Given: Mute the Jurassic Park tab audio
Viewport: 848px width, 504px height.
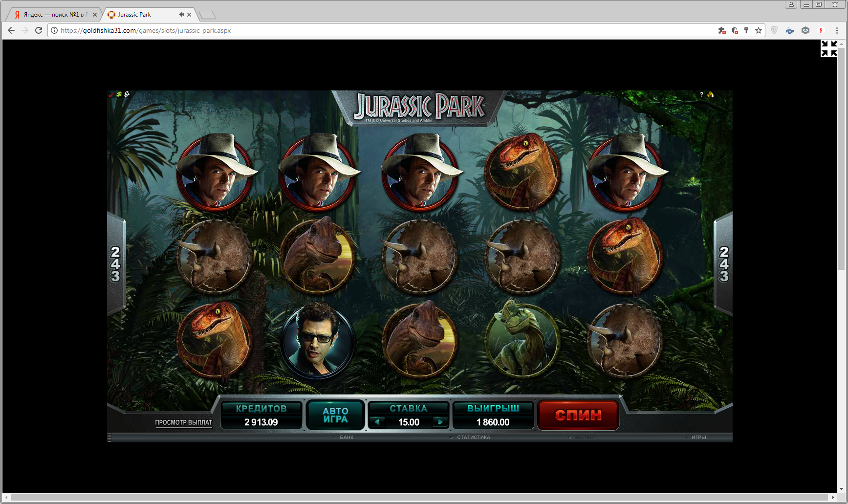Looking at the screenshot, I should pyautogui.click(x=181, y=15).
